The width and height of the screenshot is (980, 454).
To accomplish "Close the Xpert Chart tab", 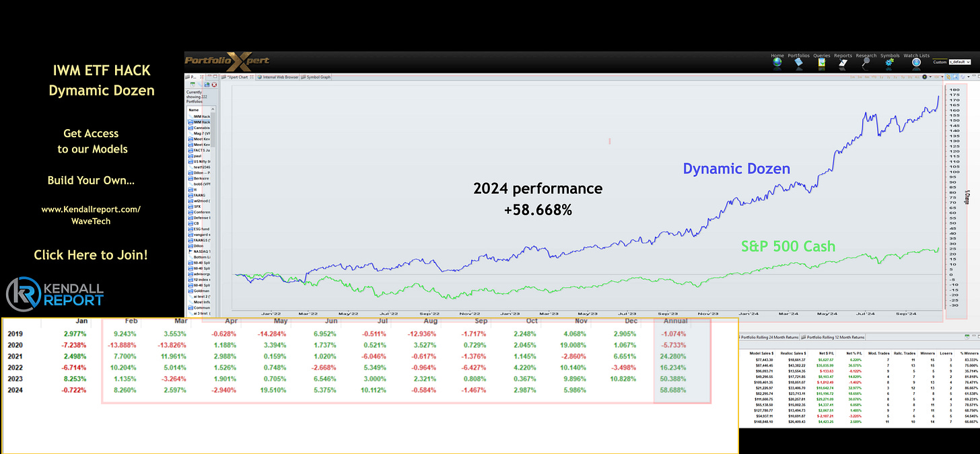I will coord(252,77).
